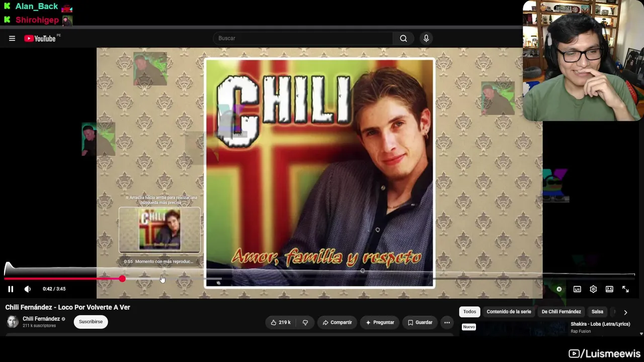Open the Shakira - Loba recommended video
This screenshot has height=362, width=644.
pos(600,324)
